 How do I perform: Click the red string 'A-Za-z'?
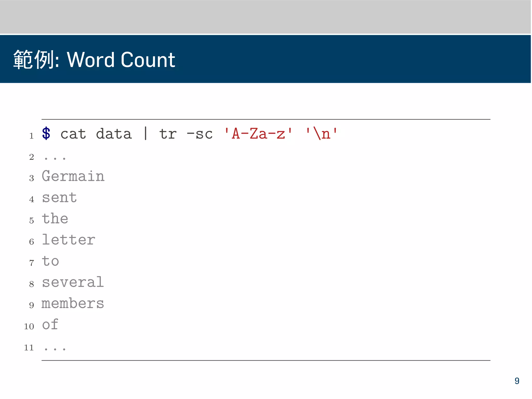[258, 134]
